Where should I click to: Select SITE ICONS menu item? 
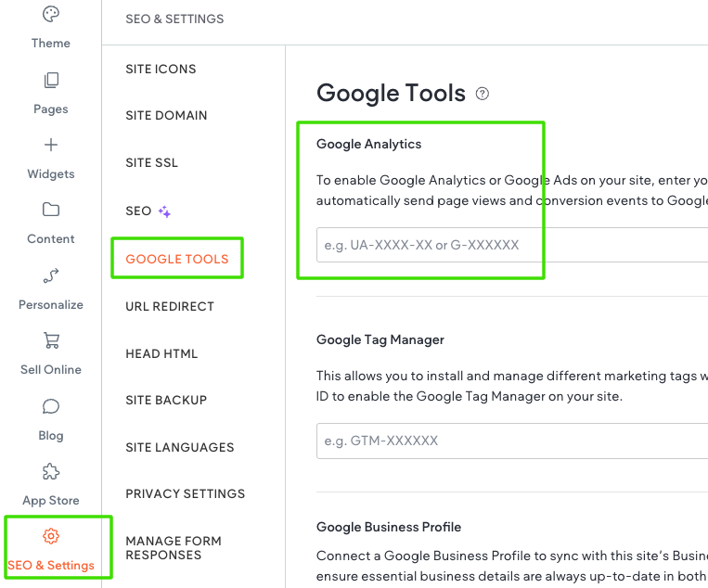161,69
